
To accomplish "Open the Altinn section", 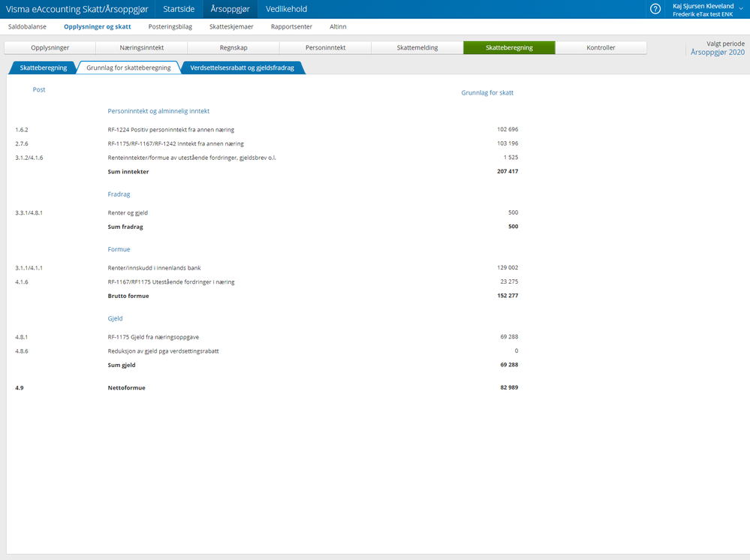I will pos(338,27).
